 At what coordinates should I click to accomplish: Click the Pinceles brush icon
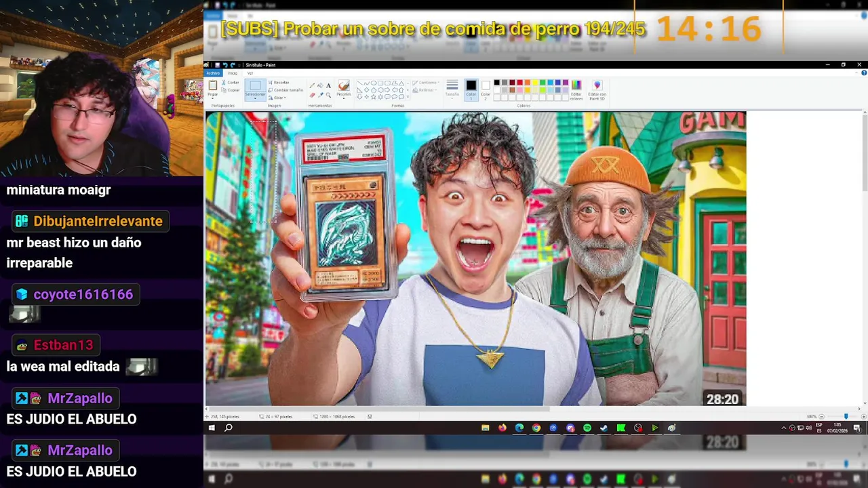click(x=344, y=85)
